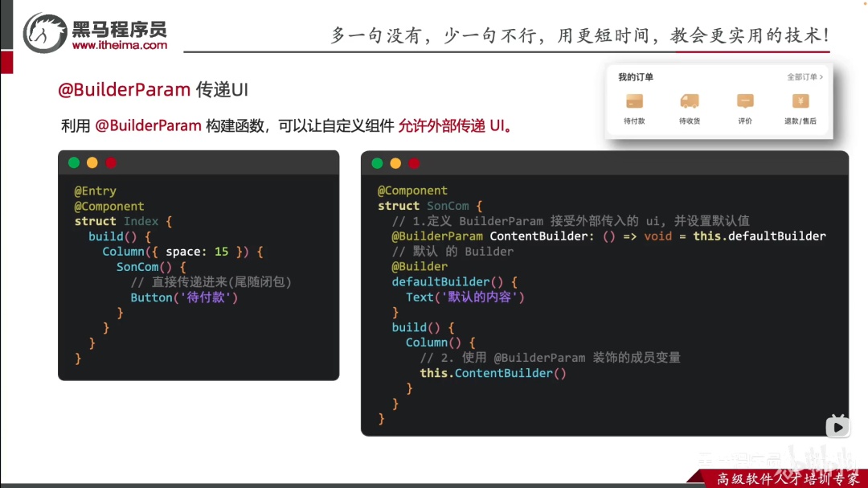Click the play button in bottom corner
The height and width of the screenshot is (488, 868).
(837, 427)
